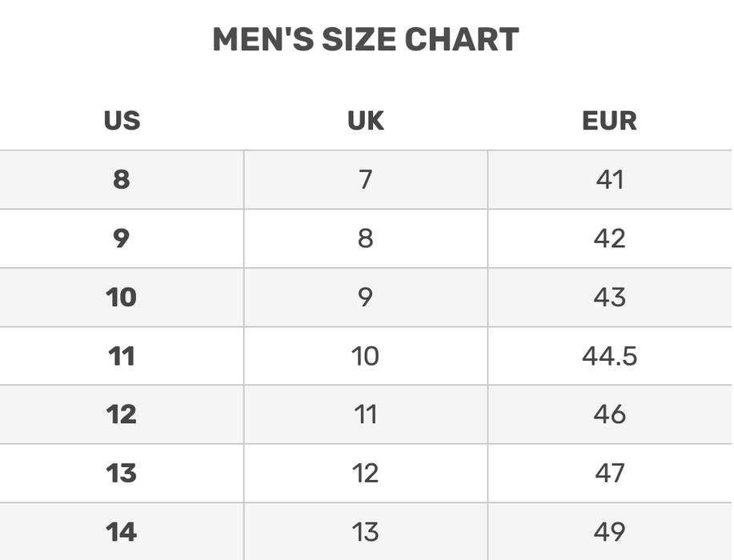Select US size 14 cell
734x560 pixels.
(122, 531)
